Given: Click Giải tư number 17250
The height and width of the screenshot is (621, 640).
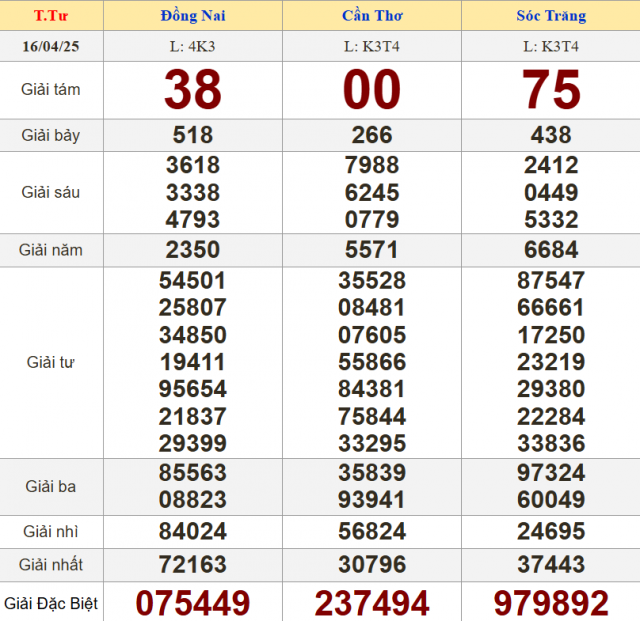Looking at the screenshot, I should tap(551, 335).
